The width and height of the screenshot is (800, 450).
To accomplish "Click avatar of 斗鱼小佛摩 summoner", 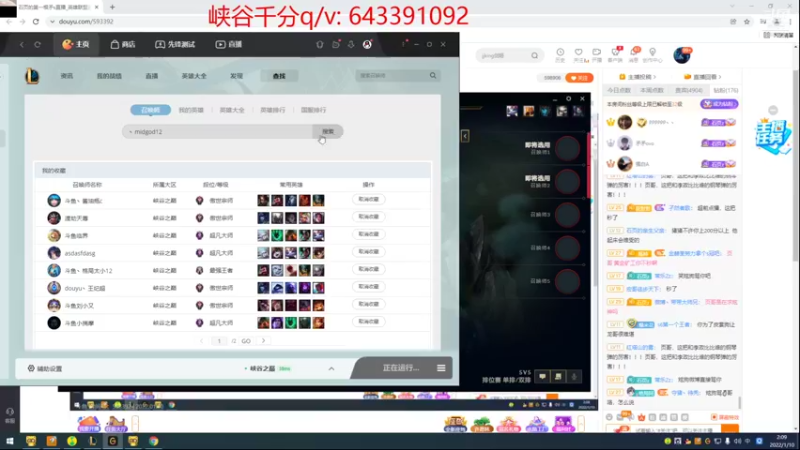I will tap(54, 323).
